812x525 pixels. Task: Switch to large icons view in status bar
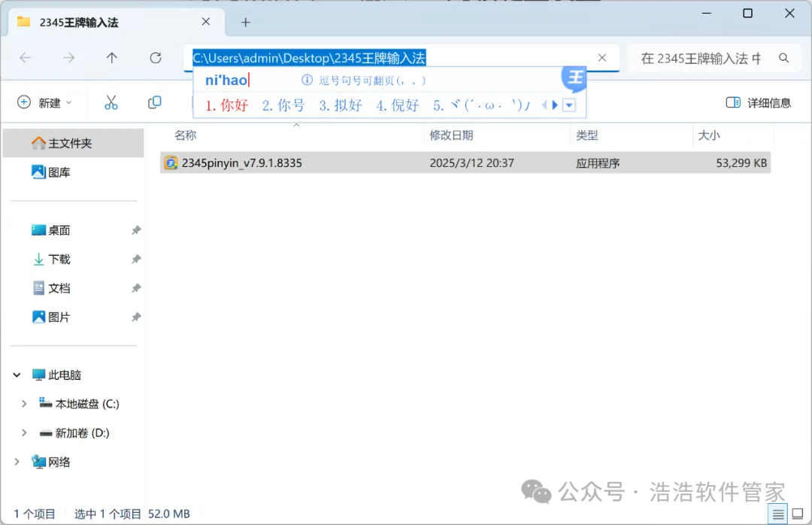coord(798,514)
